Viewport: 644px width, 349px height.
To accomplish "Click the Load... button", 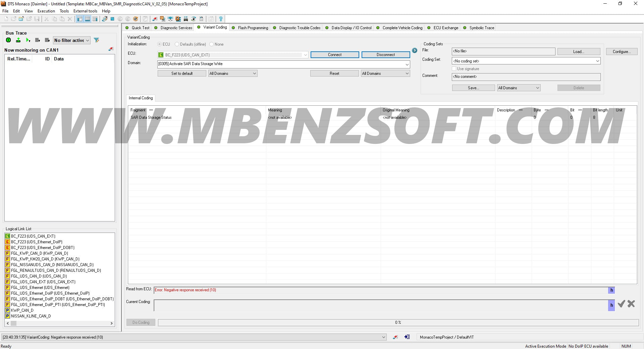I will click(579, 52).
